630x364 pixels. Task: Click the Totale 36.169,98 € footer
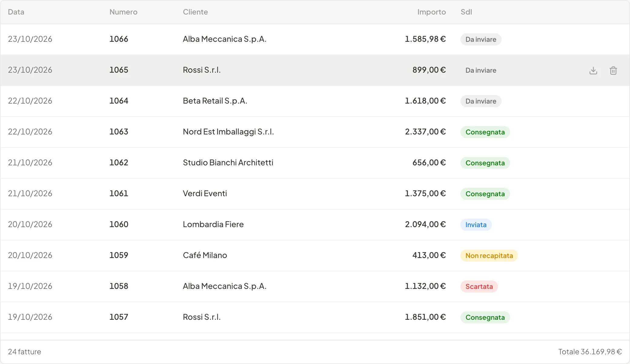pyautogui.click(x=590, y=352)
